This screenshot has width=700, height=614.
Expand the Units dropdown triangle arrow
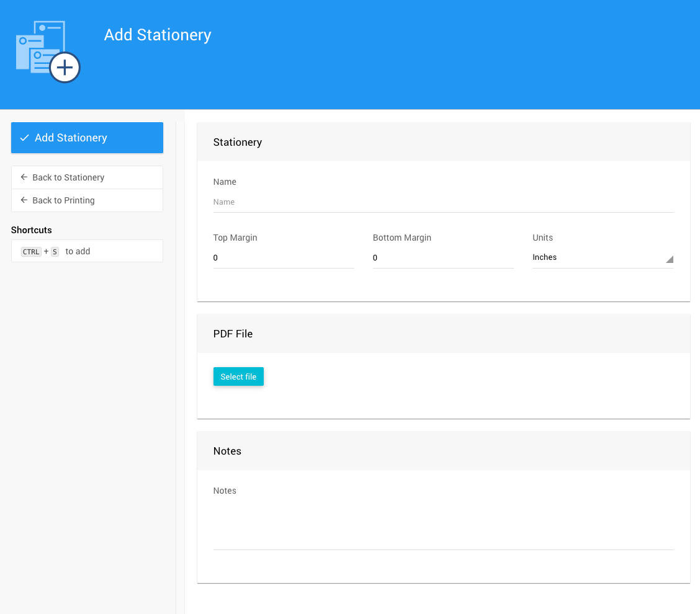(x=669, y=259)
